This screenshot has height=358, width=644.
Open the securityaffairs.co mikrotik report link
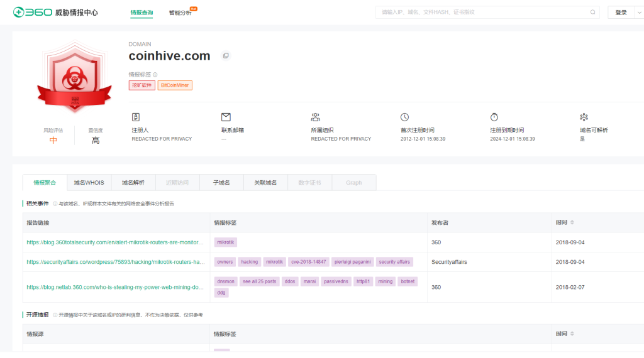click(116, 262)
